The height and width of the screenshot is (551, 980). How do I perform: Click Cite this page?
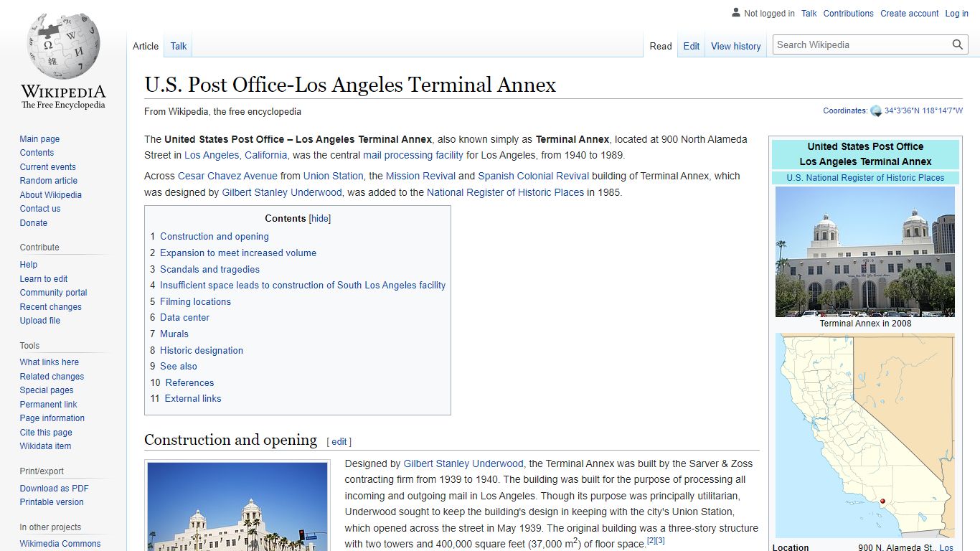click(x=46, y=433)
